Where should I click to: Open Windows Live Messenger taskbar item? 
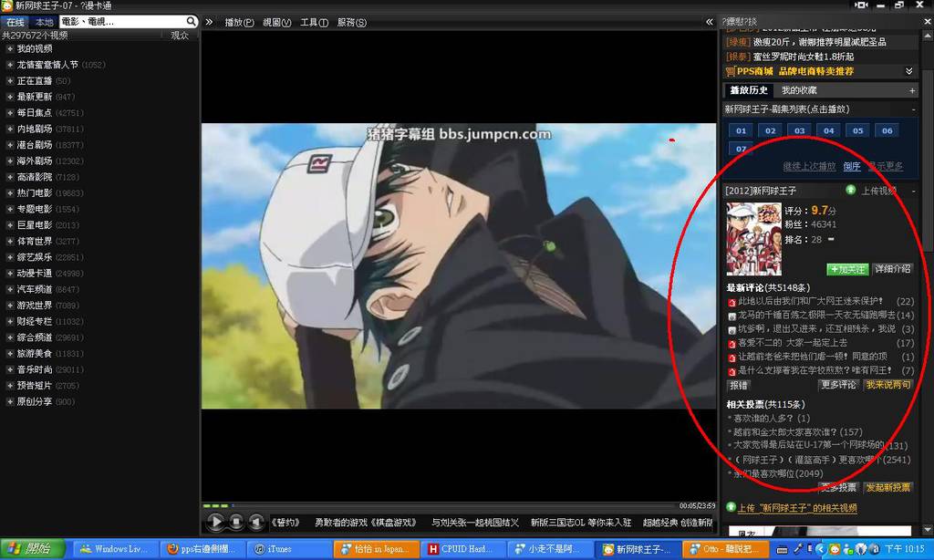(117, 549)
